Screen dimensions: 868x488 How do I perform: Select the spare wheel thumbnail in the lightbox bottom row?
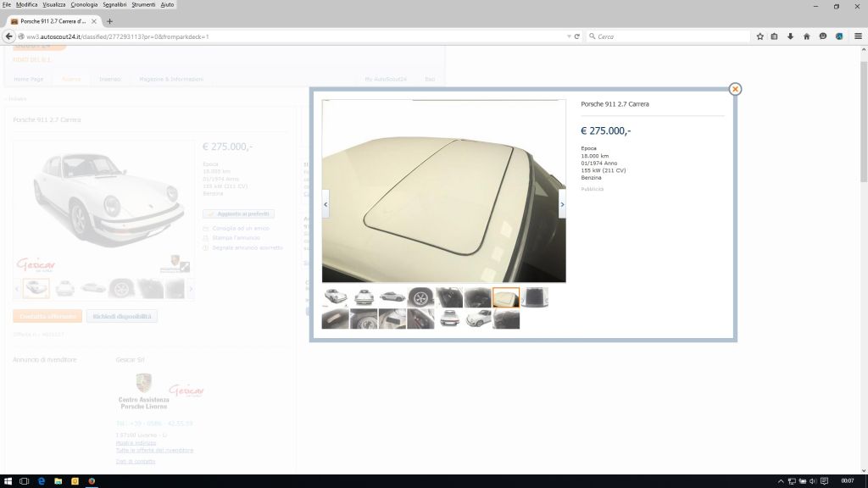[x=364, y=319]
